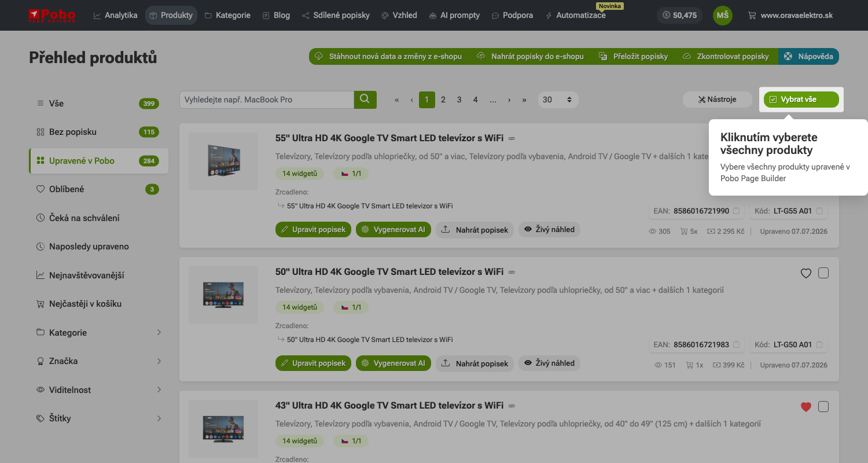The height and width of the screenshot is (463, 868).
Task: Click the 50,475 credits balance
Action: [679, 15]
